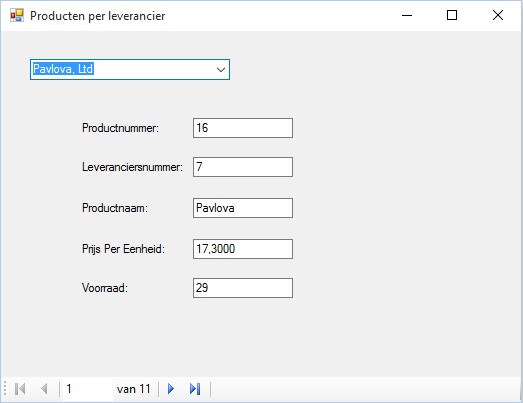Click the Prijs Per Eenheid field
Screen dimensions: 523x403
coord(243,249)
